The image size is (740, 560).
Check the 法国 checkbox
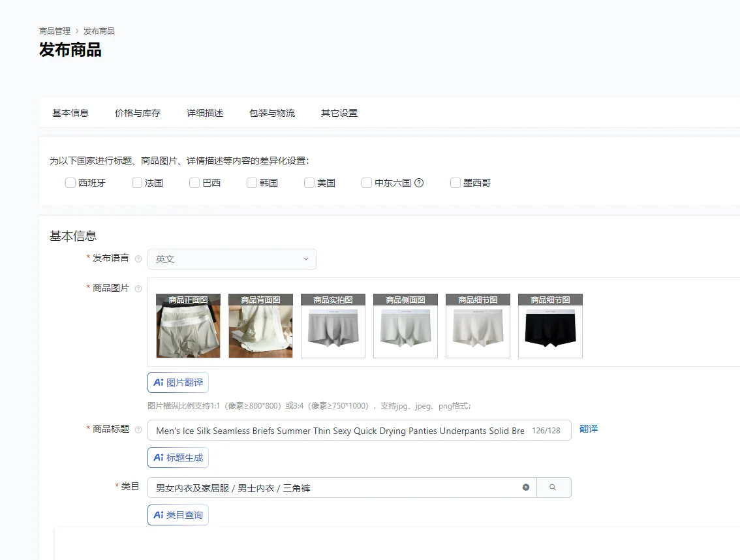coord(137,183)
